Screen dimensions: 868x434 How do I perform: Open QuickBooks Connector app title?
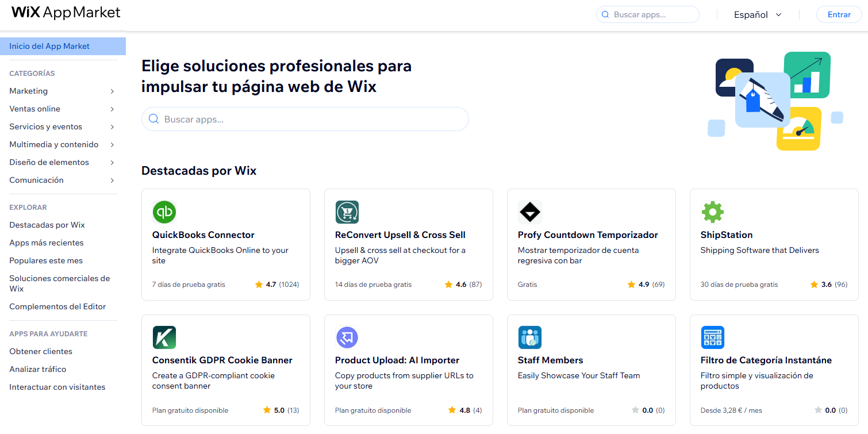click(203, 235)
